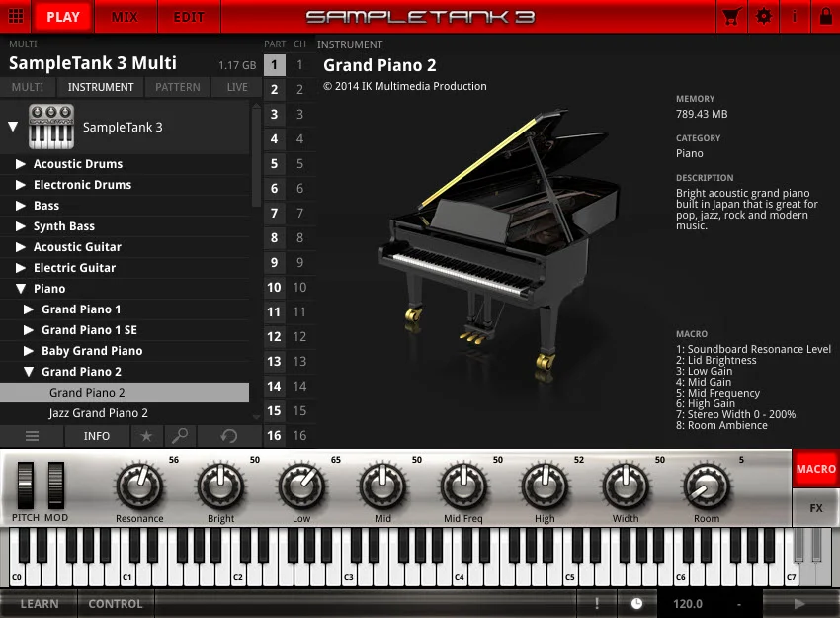Click the channel number for part 3
This screenshot has width=840, height=618.
(300, 114)
